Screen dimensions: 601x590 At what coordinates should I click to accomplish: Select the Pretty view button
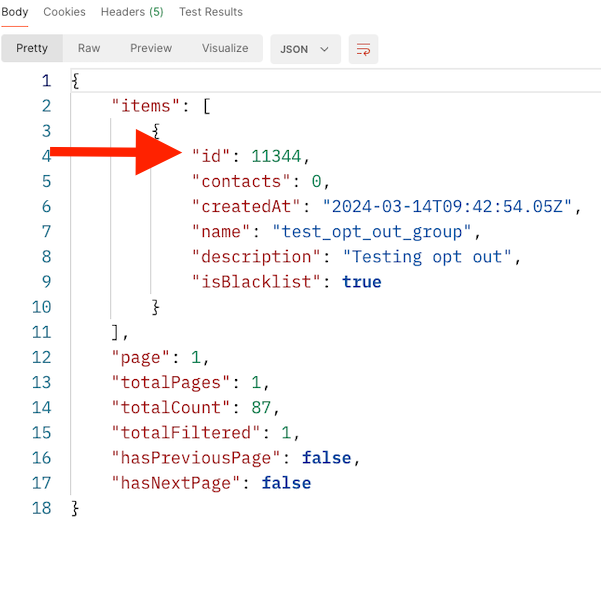pyautogui.click(x=32, y=48)
